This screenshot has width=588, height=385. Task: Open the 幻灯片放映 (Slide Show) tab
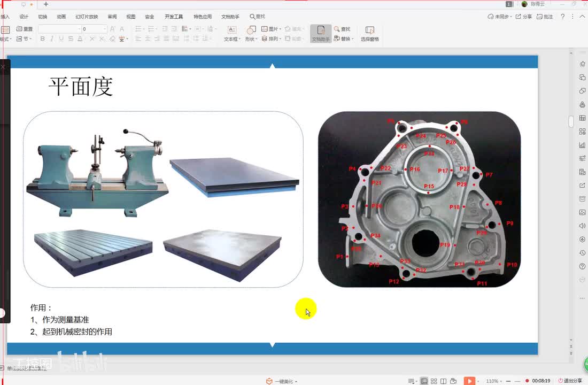pos(87,17)
